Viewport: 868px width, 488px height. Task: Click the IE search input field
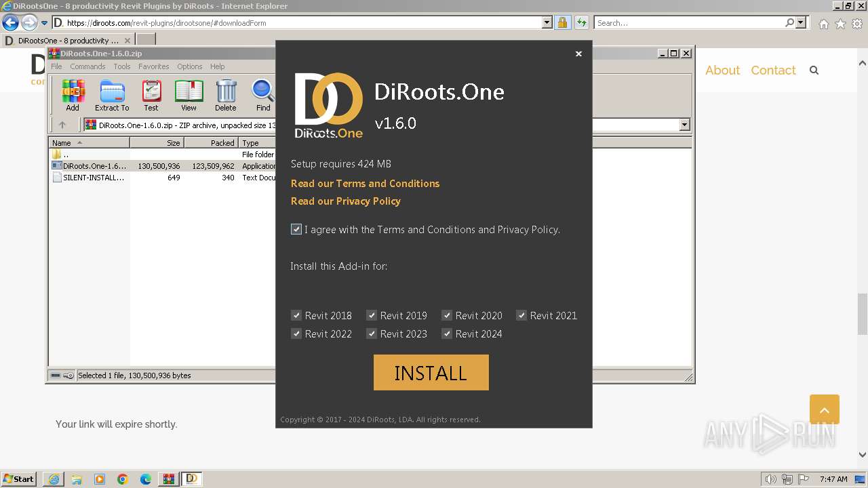(x=690, y=23)
